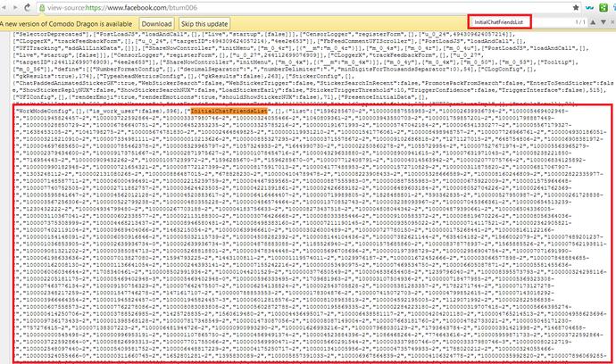The image size is (616, 364).
Task: Click the "WorkModeConfig" text in source
Action: [43, 112]
